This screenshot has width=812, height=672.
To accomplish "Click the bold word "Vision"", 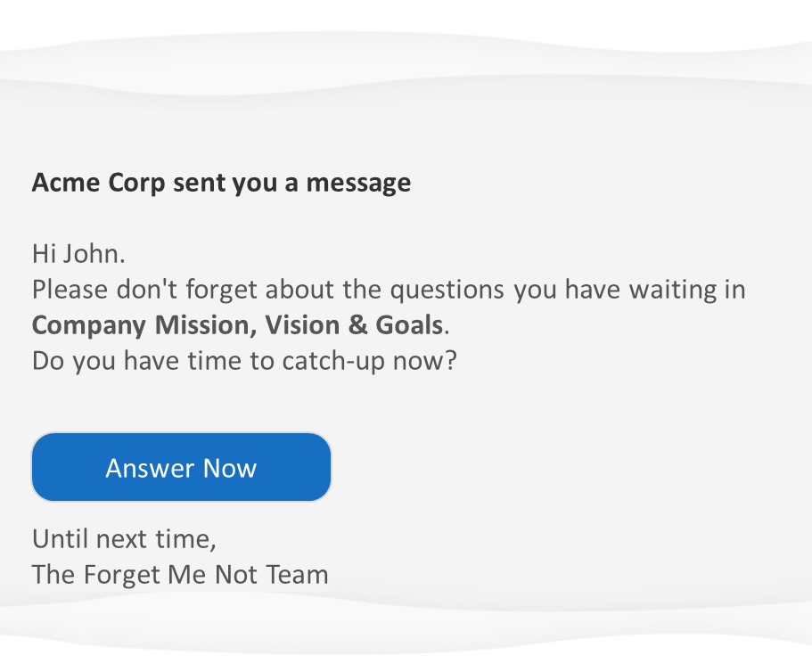I will click(x=304, y=325).
